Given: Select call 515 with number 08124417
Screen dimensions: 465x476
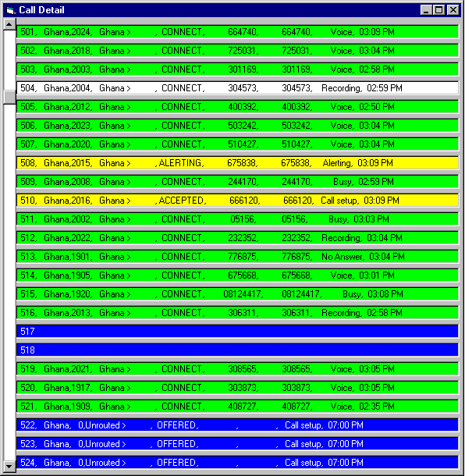Looking at the screenshot, I should (237, 294).
